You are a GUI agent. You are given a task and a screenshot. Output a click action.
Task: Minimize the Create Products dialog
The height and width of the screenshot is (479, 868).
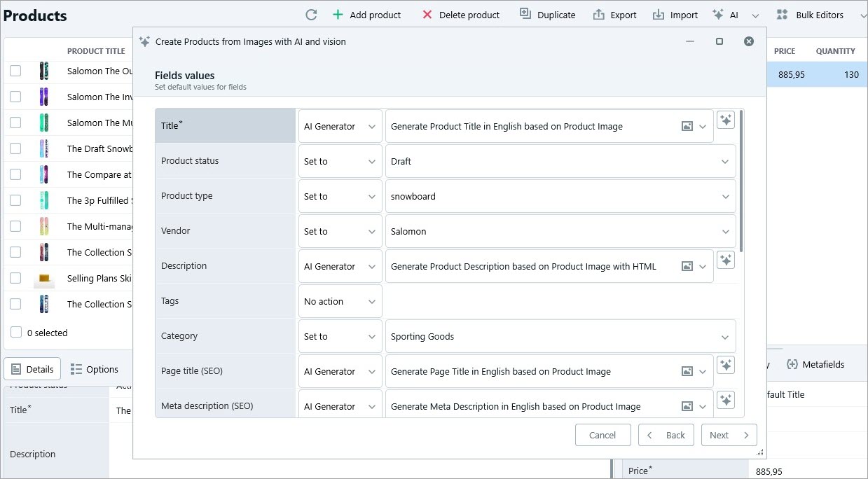[690, 41]
